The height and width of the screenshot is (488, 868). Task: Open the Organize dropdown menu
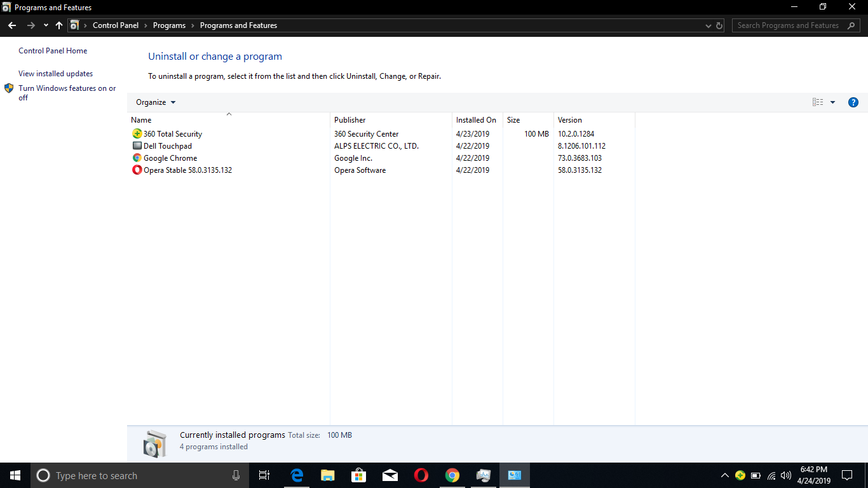(x=156, y=102)
